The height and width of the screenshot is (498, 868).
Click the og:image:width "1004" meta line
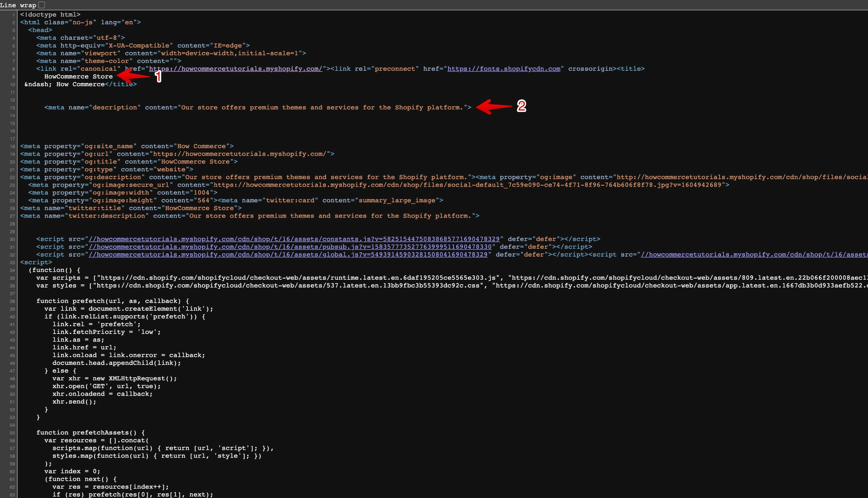[123, 193]
